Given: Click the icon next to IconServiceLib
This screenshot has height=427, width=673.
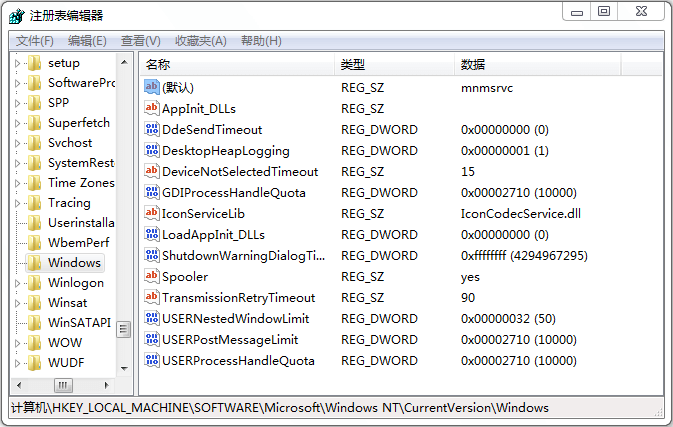Looking at the screenshot, I should [152, 214].
